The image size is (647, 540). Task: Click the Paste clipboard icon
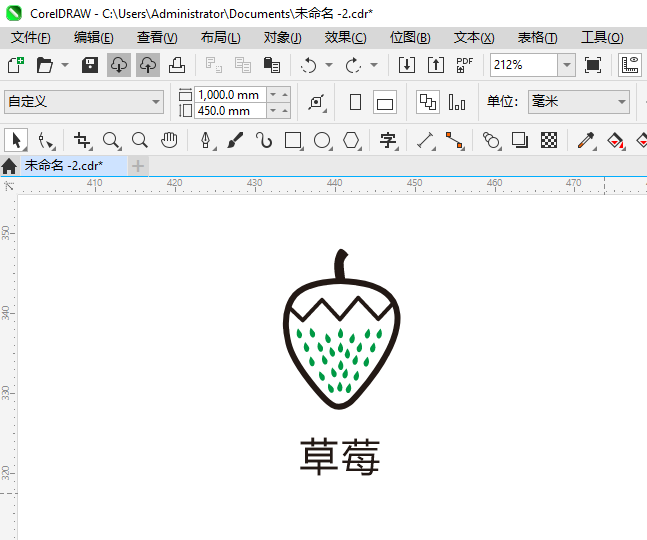click(272, 65)
